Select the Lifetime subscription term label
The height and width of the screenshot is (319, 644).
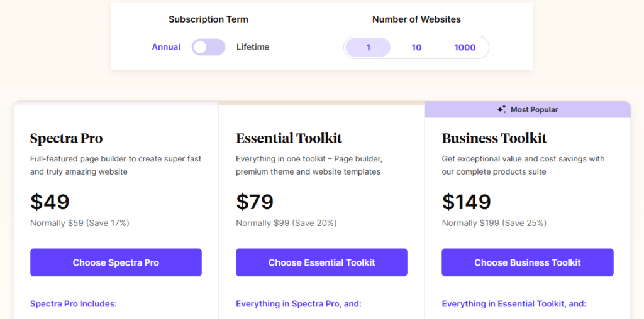pos(253,47)
